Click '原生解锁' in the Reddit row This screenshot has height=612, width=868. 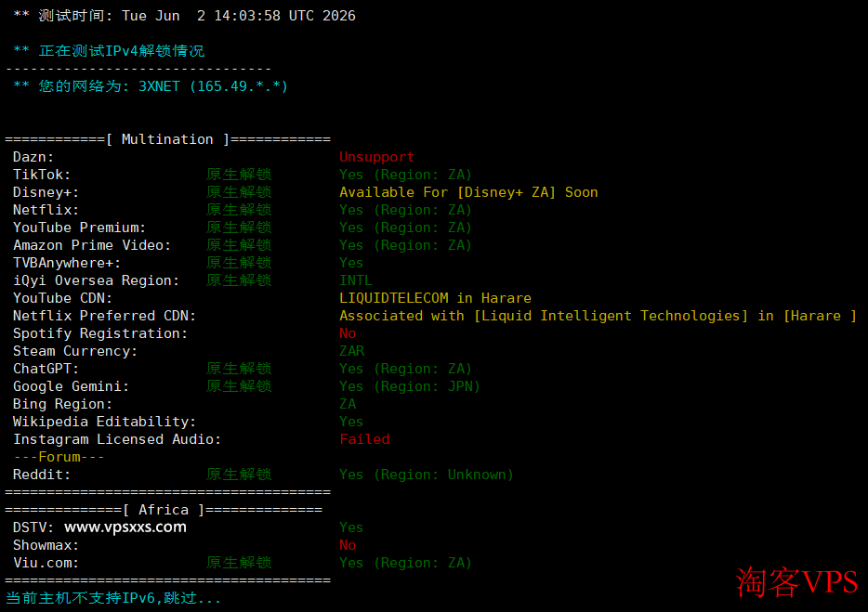coord(239,475)
